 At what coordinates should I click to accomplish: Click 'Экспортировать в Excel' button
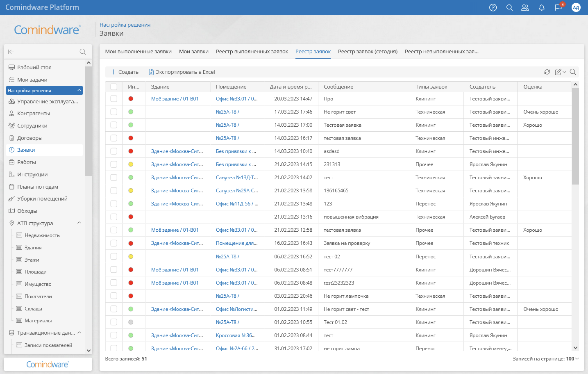click(x=182, y=72)
